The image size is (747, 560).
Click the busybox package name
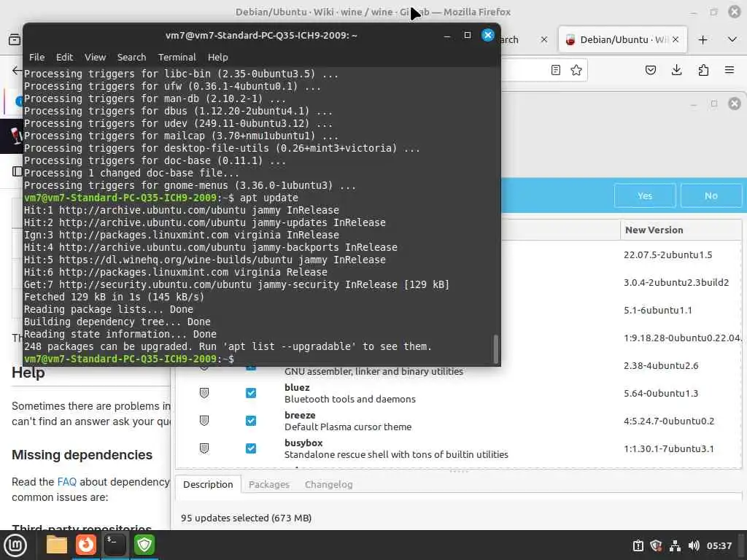(303, 443)
